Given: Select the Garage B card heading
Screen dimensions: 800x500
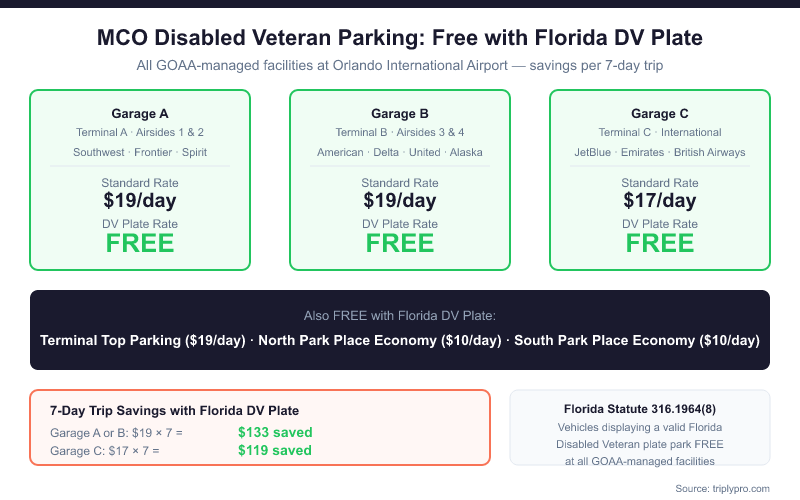Looking at the screenshot, I should (x=399, y=113).
